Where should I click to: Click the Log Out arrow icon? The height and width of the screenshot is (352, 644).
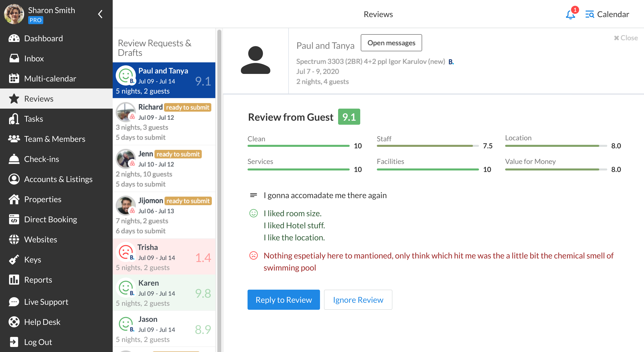click(14, 342)
